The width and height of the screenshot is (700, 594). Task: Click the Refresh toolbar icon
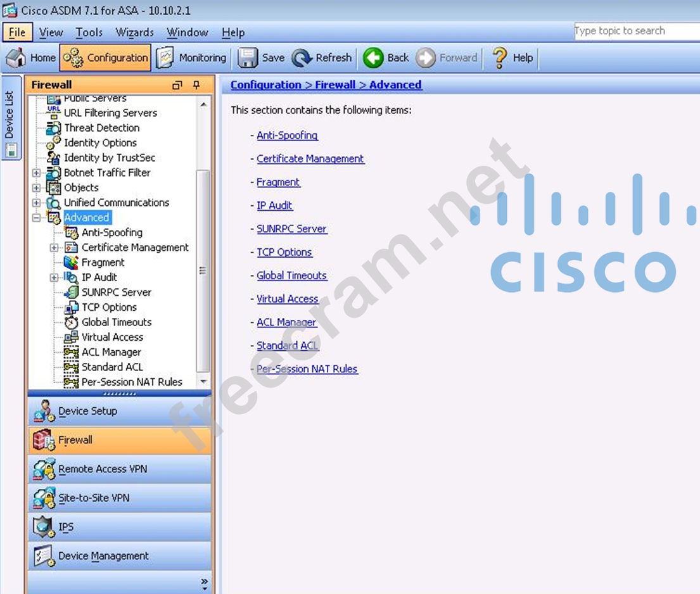(x=302, y=58)
